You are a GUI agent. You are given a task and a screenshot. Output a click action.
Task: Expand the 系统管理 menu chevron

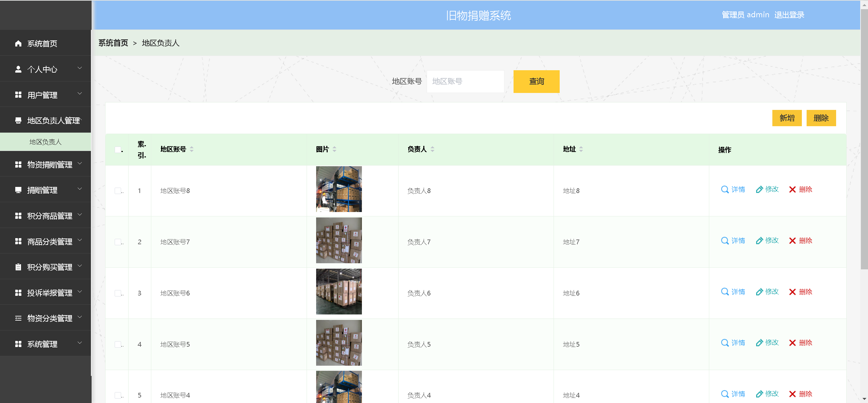point(80,343)
